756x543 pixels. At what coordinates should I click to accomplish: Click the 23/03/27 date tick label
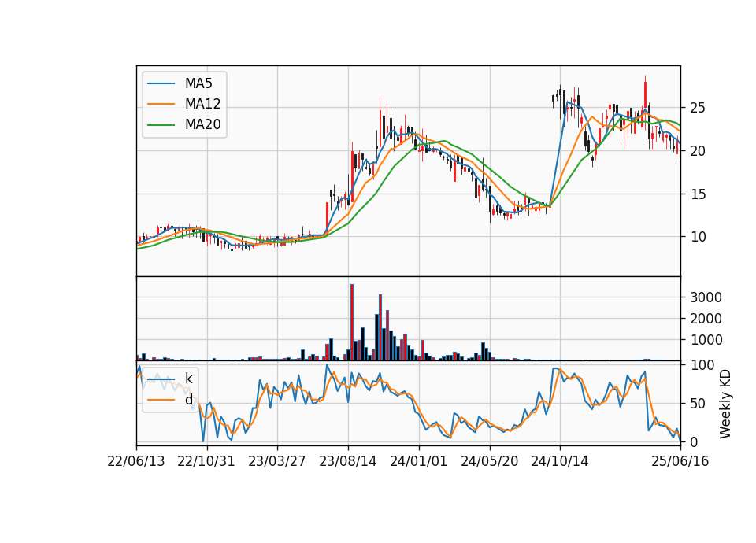(x=276, y=461)
